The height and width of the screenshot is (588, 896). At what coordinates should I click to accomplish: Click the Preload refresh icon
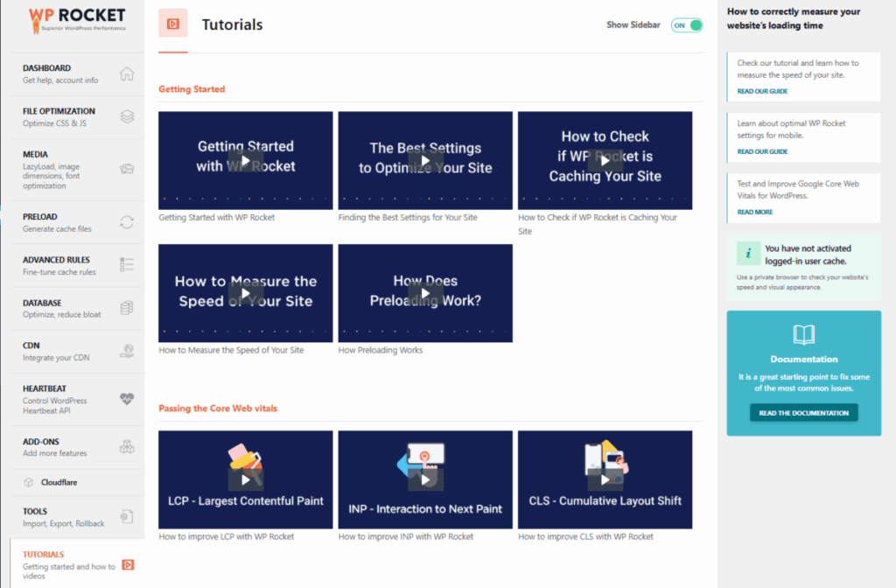[x=127, y=222]
